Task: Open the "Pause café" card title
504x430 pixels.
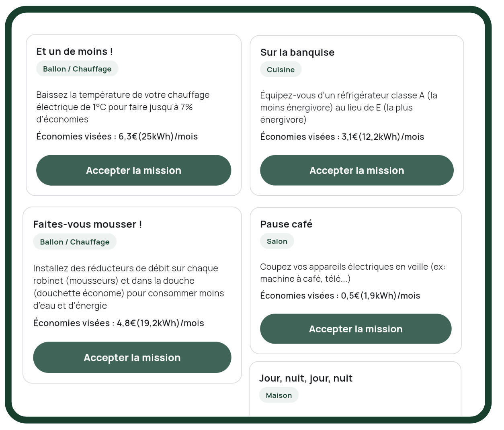Action: click(x=286, y=224)
